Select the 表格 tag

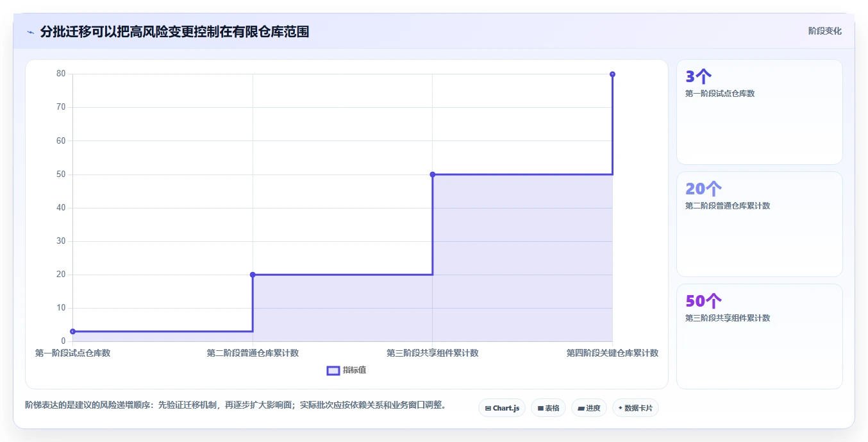[x=548, y=408]
